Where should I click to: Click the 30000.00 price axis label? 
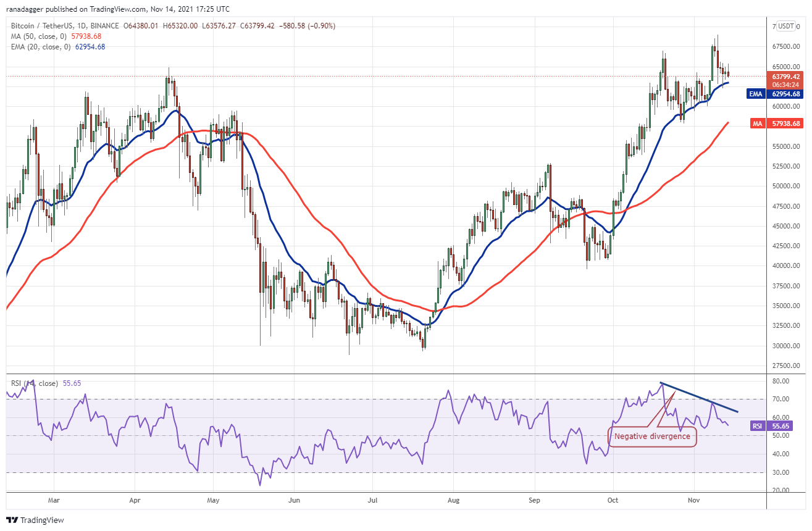(785, 346)
